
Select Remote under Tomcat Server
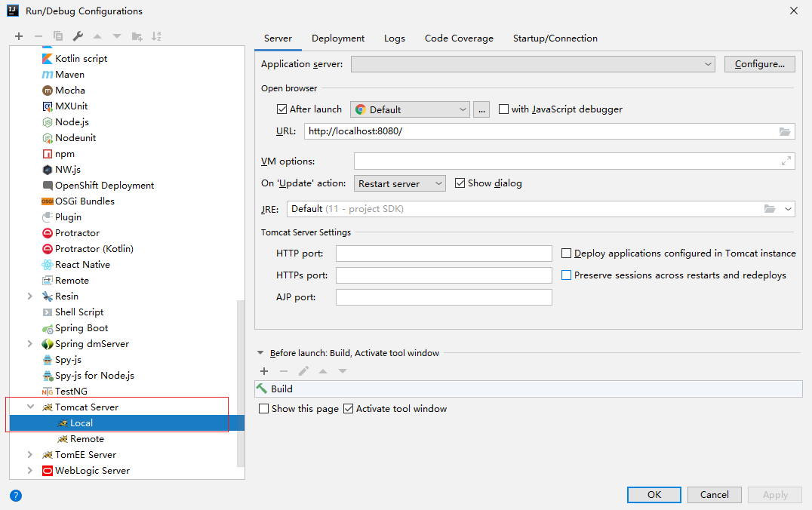tap(87, 439)
